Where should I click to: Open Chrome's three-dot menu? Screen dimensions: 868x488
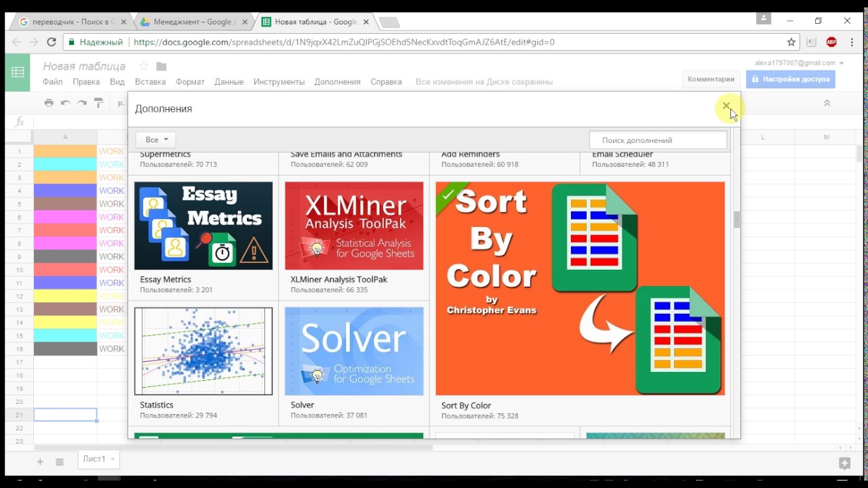click(x=852, y=42)
